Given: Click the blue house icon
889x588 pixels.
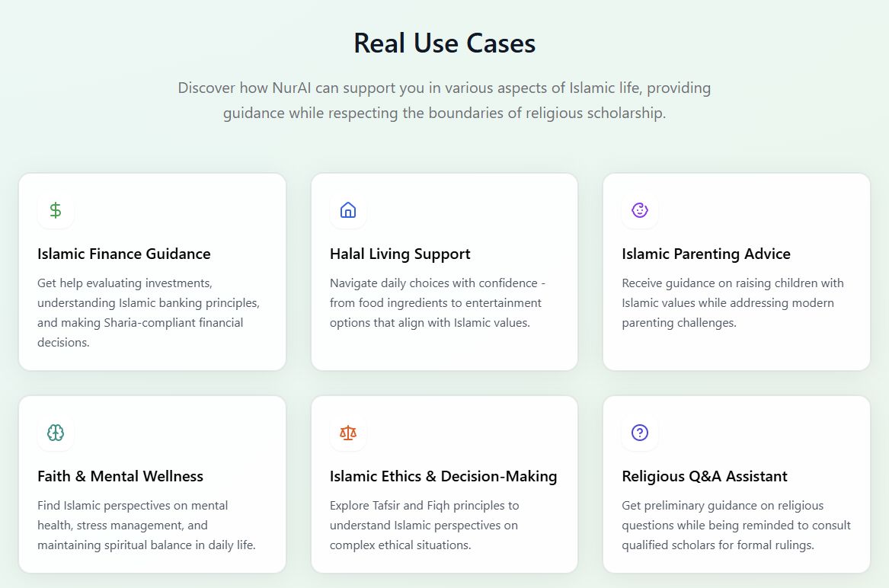Looking at the screenshot, I should (348, 210).
